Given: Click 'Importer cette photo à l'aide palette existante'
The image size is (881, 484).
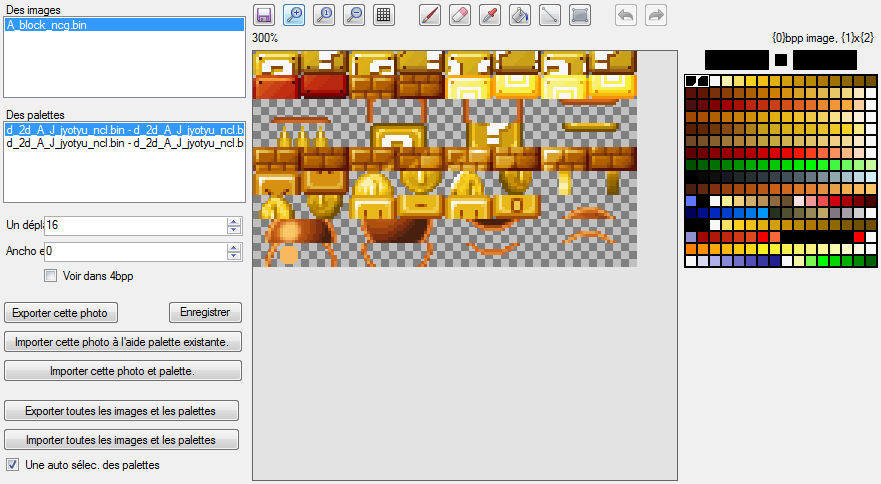Looking at the screenshot, I should tap(122, 342).
